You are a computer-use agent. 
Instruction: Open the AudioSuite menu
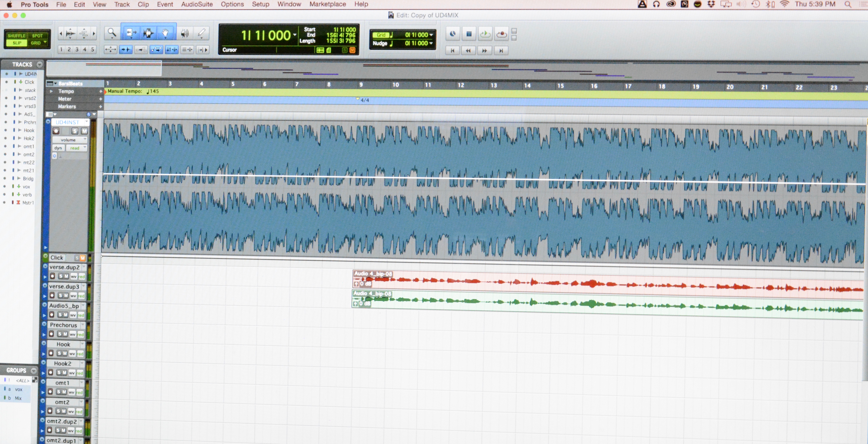[x=197, y=4]
